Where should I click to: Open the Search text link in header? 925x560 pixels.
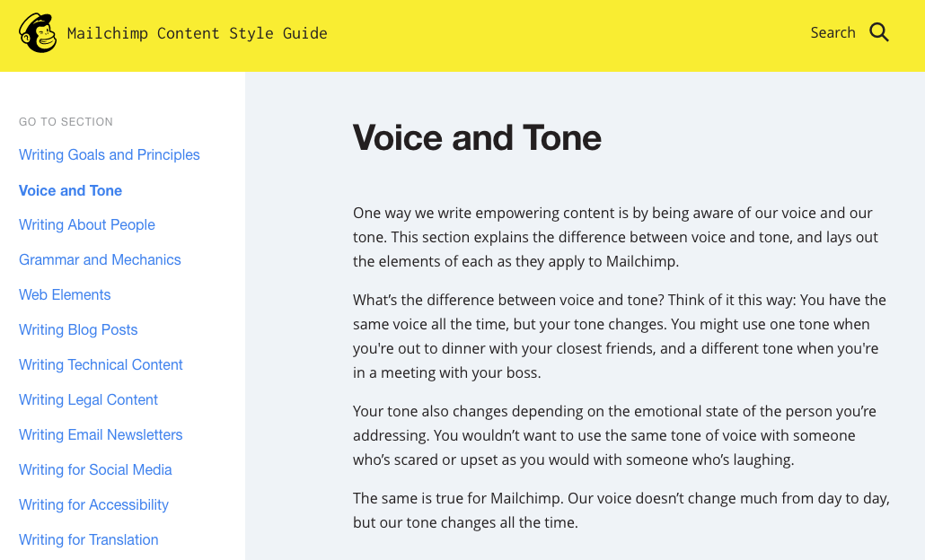[832, 32]
